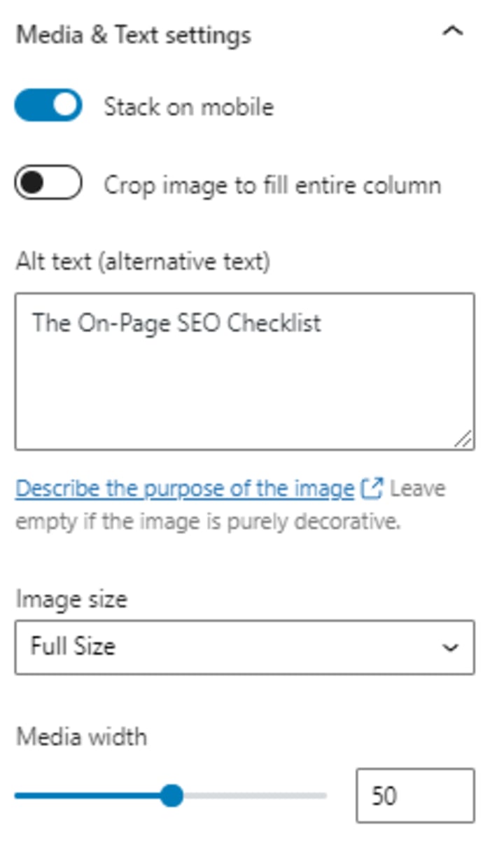Open Describe the purpose of the image link
The height and width of the screenshot is (842, 504).
185,488
